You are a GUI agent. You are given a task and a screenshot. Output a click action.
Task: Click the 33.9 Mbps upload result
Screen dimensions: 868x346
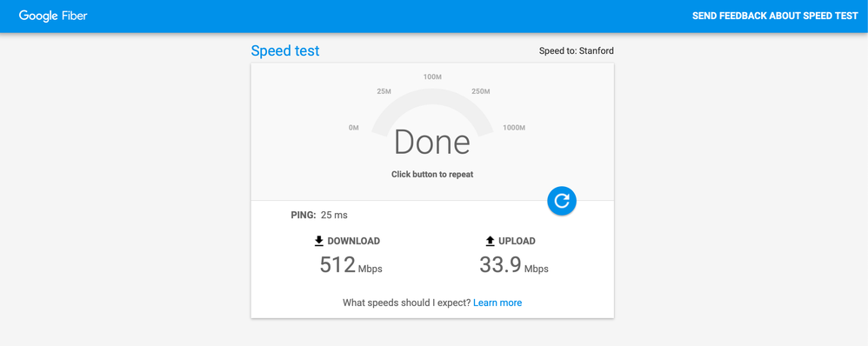pos(514,265)
